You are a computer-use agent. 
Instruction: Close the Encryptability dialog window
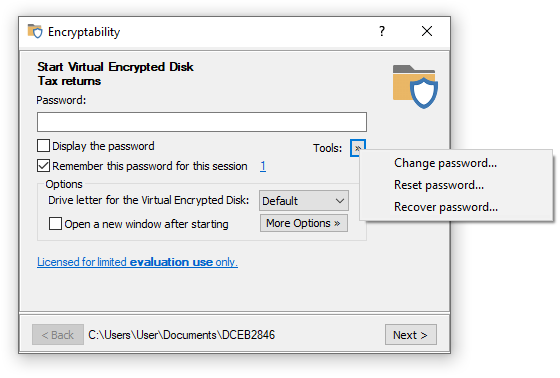click(x=427, y=31)
